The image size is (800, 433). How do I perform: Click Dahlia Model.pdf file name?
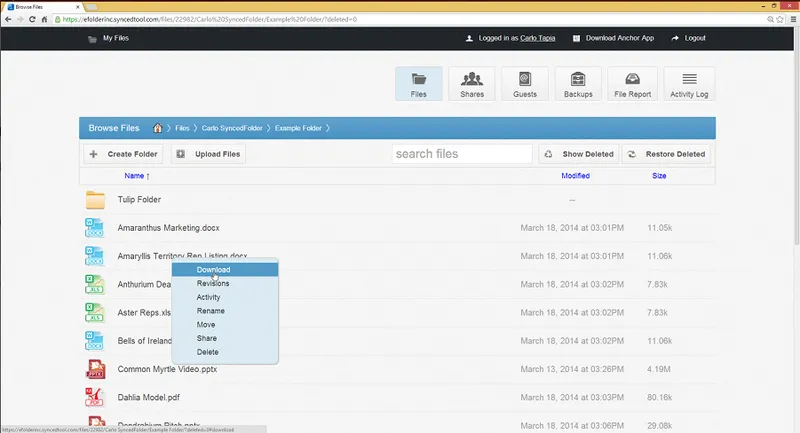click(x=148, y=397)
